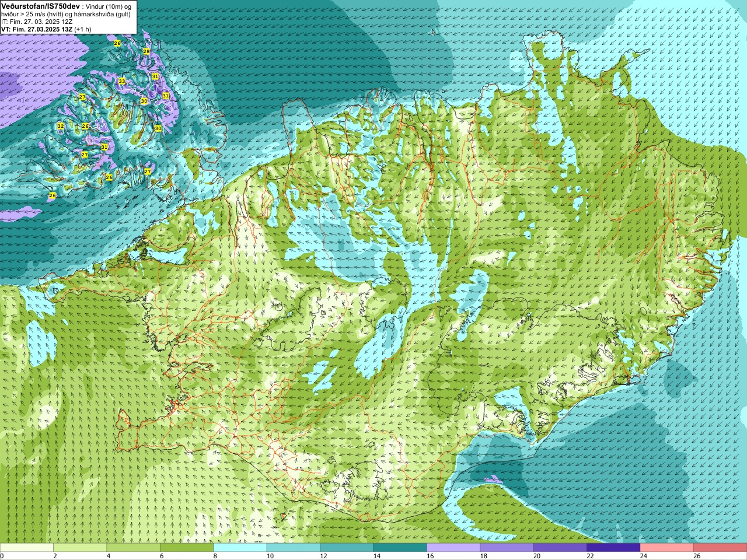
Task: Click the legend scale label 4
Action: [x=109, y=556]
